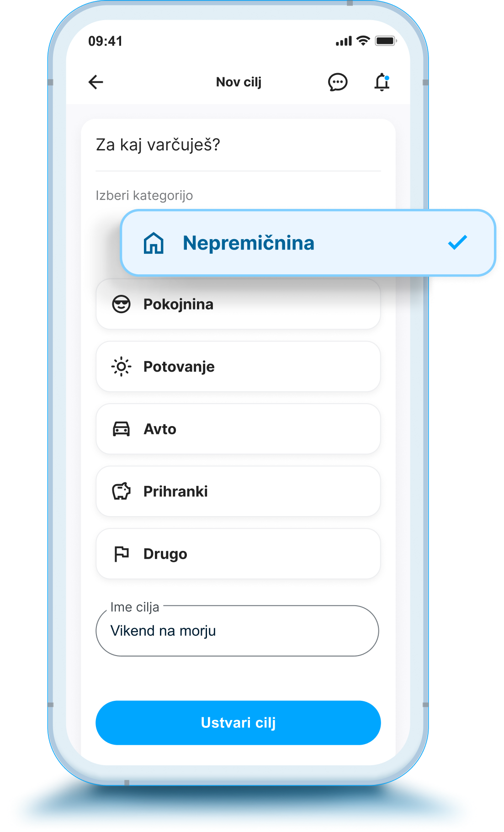This screenshot has width=504, height=832.
Task: Tap the back arrow icon
Action: click(x=96, y=82)
